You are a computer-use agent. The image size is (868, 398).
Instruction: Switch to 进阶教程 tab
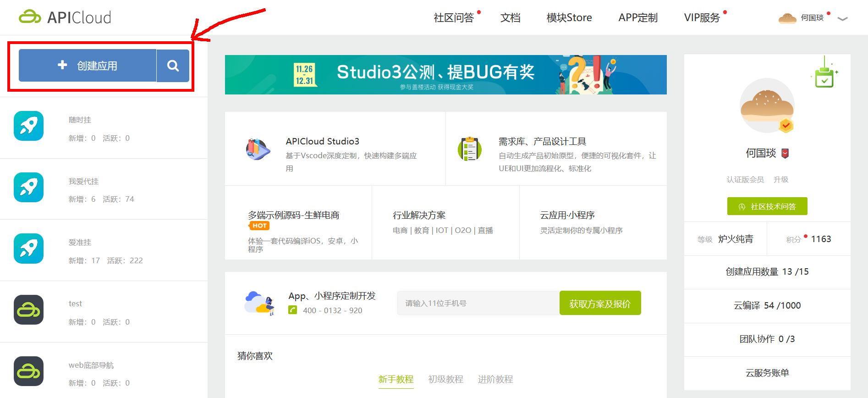[x=495, y=379]
